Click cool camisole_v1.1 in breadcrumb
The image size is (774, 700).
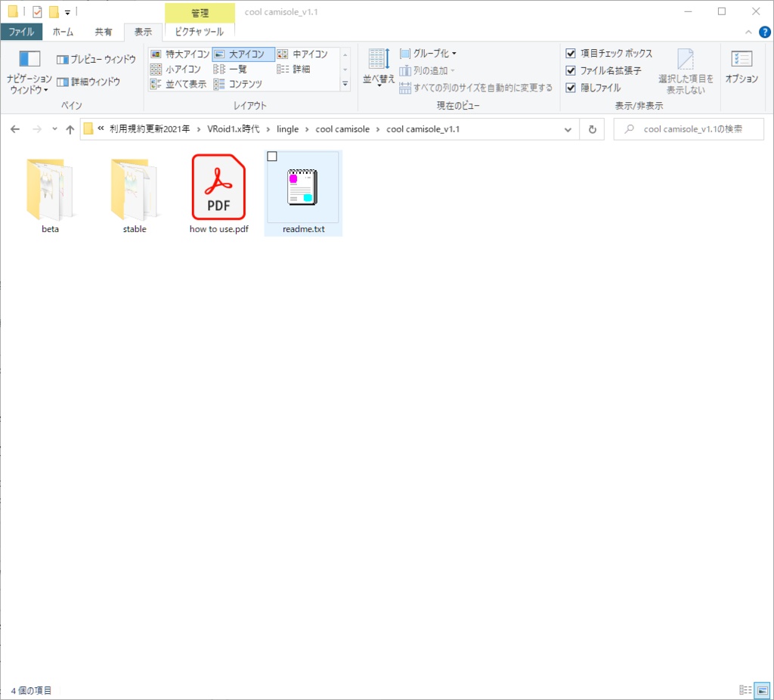pos(423,129)
